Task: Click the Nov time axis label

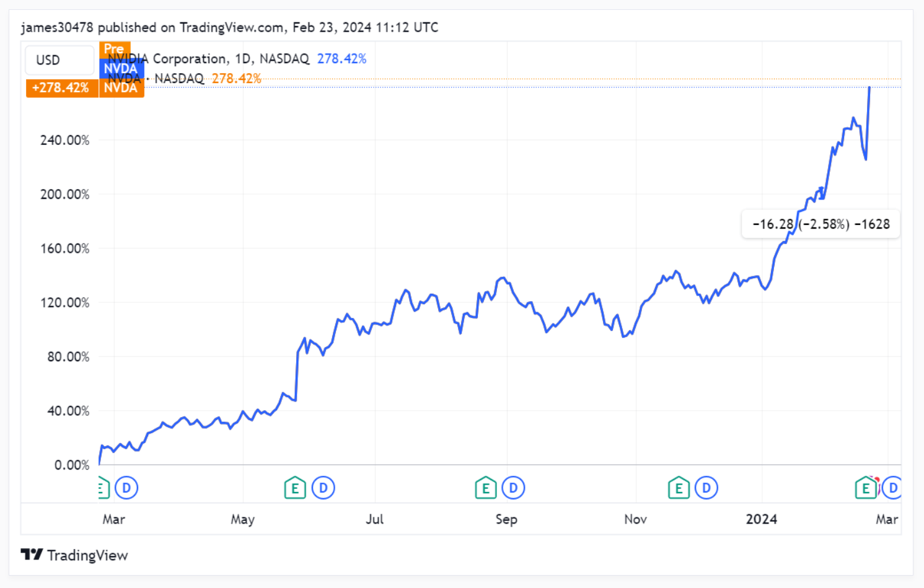Action: (635, 519)
